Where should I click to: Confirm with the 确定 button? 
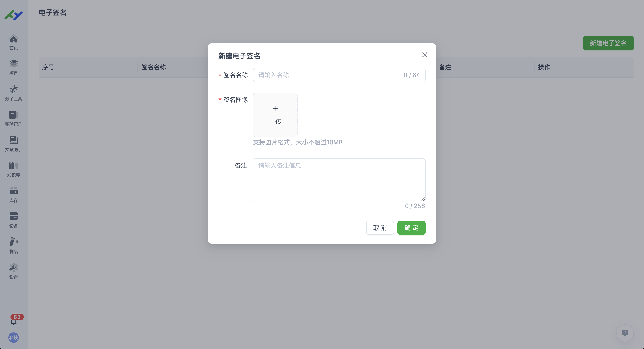(411, 228)
